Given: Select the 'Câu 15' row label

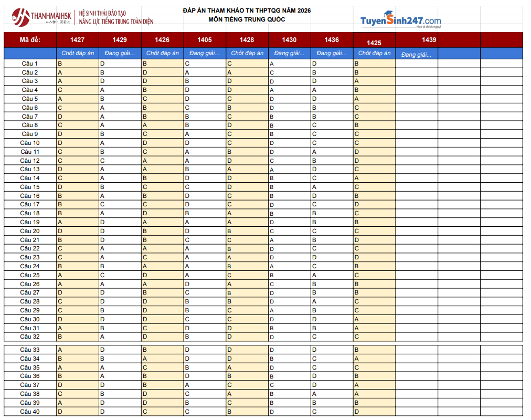Looking at the screenshot, I should click(30, 187).
